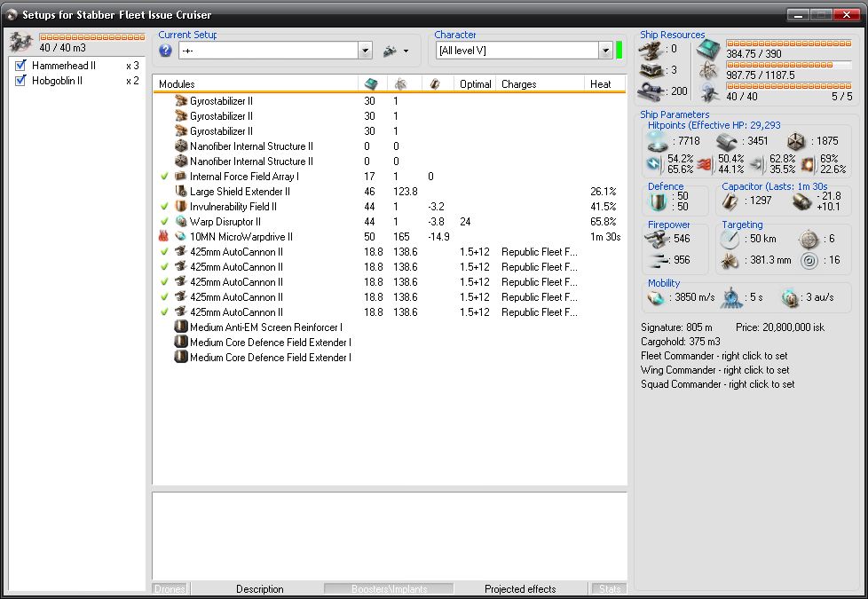The width and height of the screenshot is (868, 599).
Task: Switch to the Boosters\Implants tab
Action: tap(389, 588)
